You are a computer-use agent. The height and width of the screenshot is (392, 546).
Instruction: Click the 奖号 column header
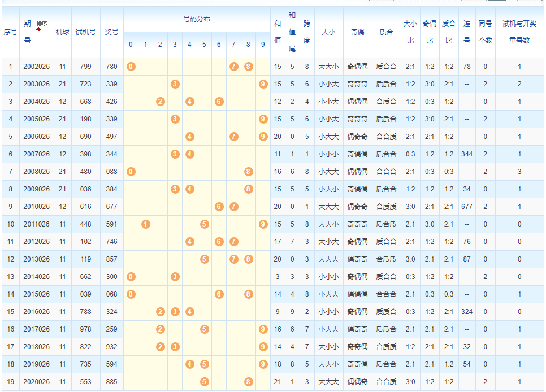click(x=112, y=32)
